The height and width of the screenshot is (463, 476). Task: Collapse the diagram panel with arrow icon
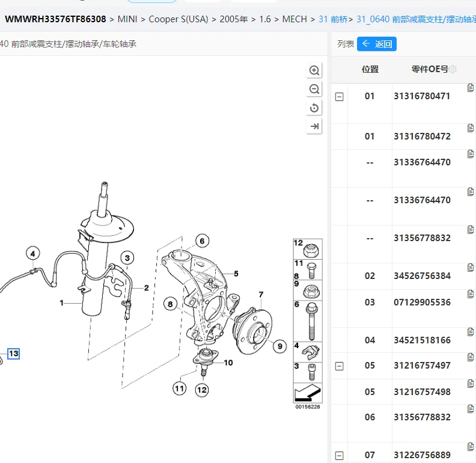click(314, 126)
